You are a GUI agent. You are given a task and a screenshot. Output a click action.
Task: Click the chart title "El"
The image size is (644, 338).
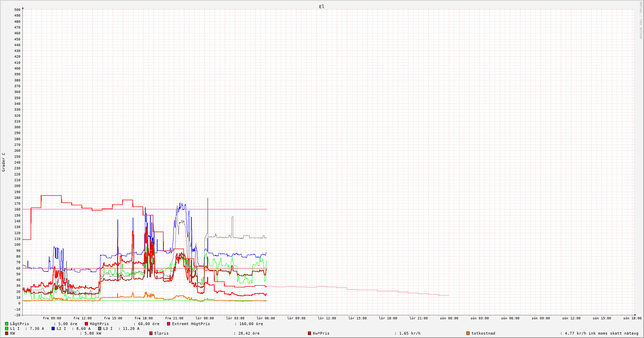[x=321, y=6]
